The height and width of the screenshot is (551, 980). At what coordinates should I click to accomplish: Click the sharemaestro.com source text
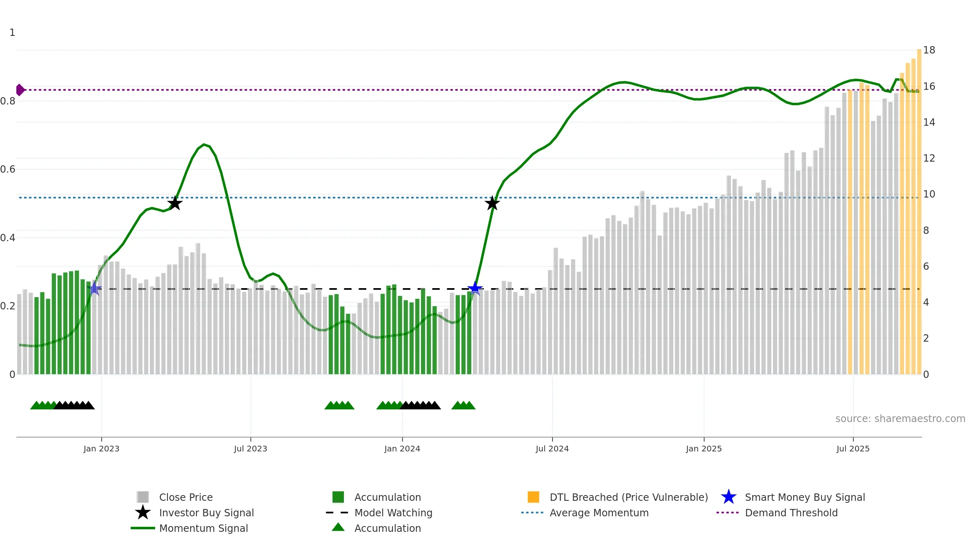(x=900, y=419)
